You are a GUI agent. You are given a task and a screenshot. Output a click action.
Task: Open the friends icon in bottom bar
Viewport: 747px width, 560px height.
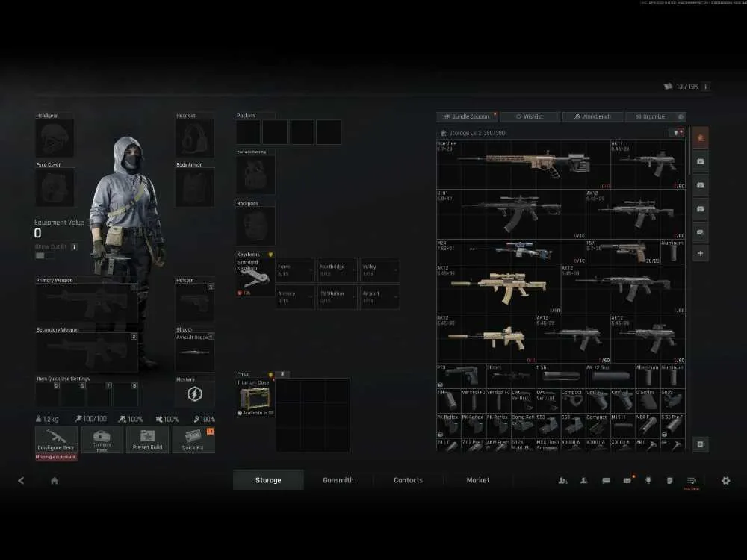tap(562, 480)
